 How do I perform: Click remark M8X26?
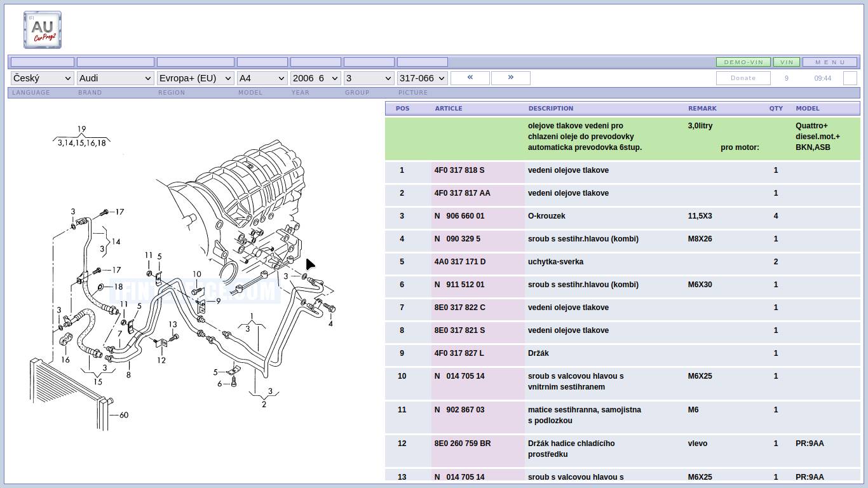[x=700, y=239]
